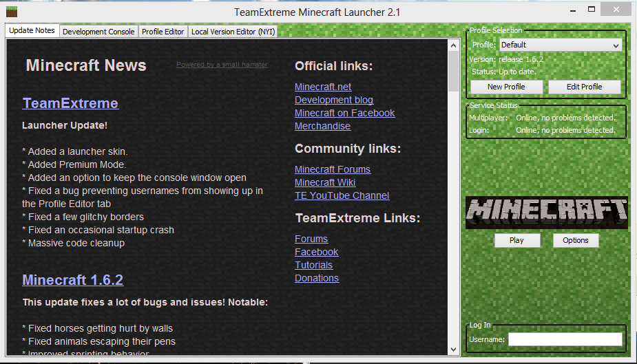Screen dimensions: 637x364
Task: Click into the Username input field
Action: [x=565, y=339]
